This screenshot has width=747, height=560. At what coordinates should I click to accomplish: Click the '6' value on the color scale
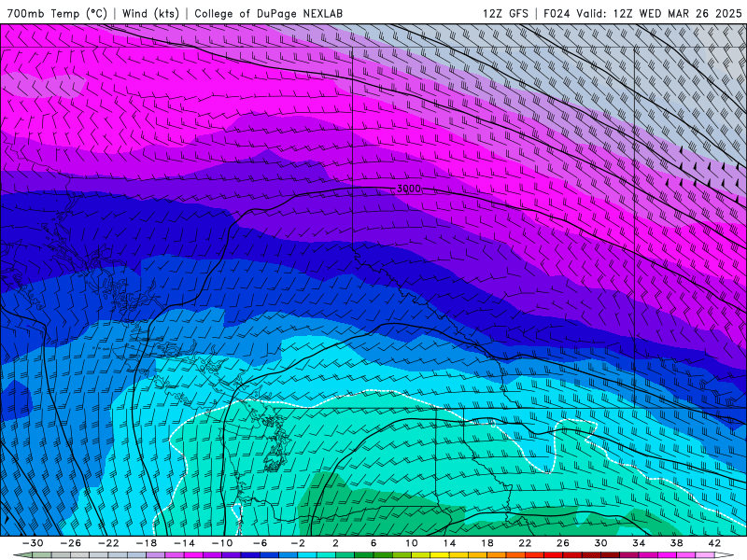coord(373,543)
